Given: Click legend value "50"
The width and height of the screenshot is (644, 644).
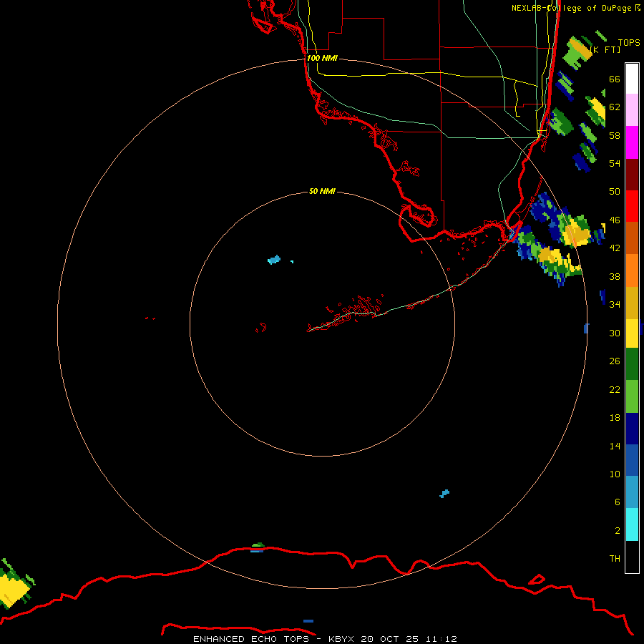Looking at the screenshot, I should coord(615,191).
